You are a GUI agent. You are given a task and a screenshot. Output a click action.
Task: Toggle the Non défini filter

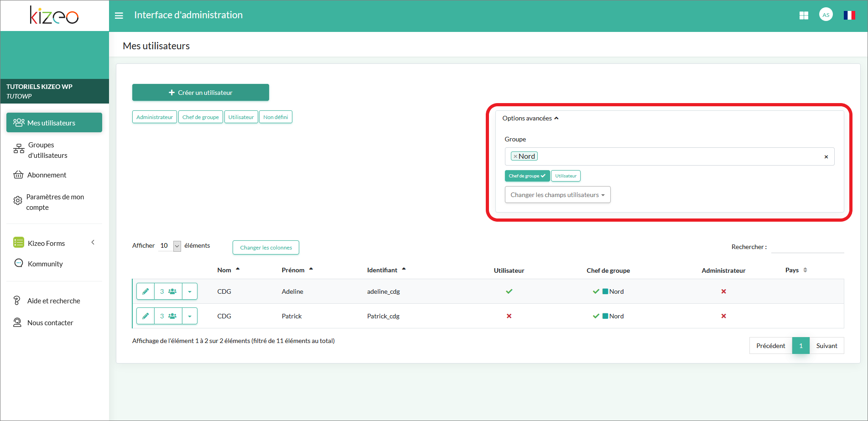pyautogui.click(x=275, y=117)
